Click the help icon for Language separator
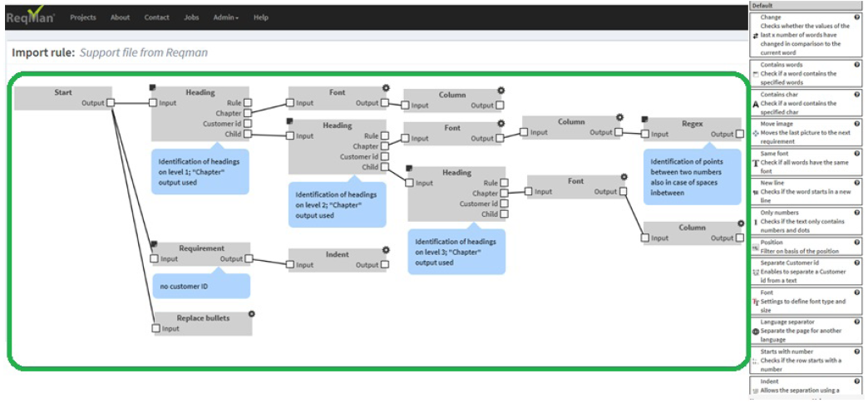This screenshot has width=868, height=403. tap(857, 322)
